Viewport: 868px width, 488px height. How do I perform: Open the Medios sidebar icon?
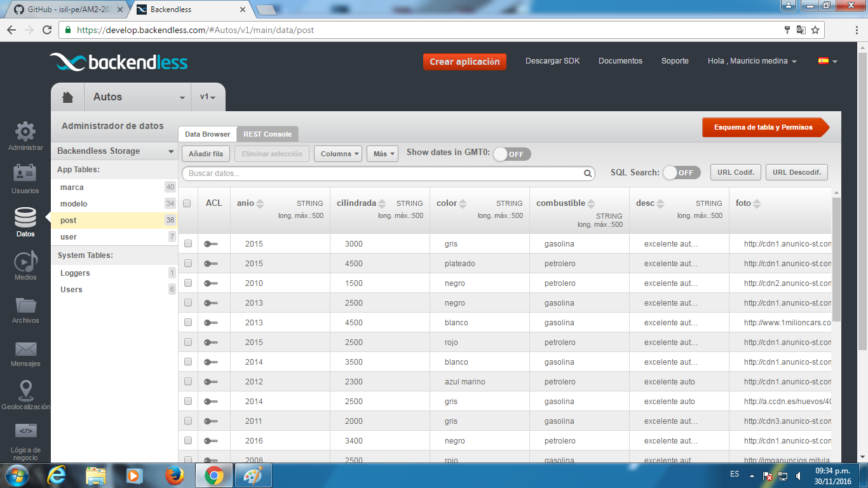(25, 261)
